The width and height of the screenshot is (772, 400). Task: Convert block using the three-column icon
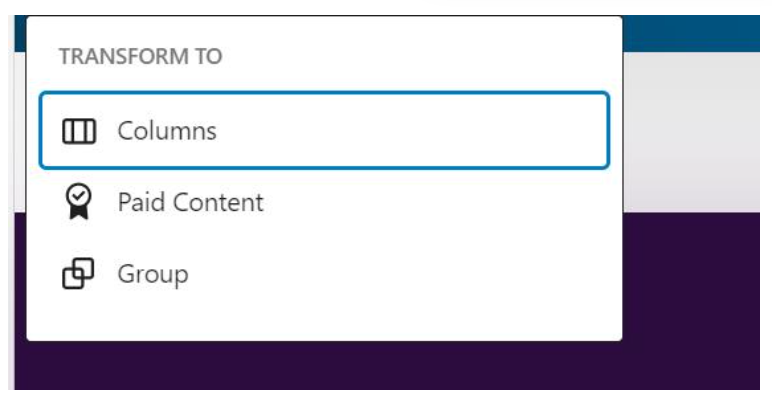coord(79,131)
